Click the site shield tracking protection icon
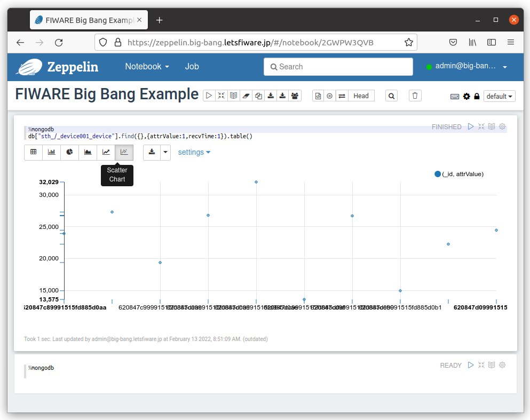The height and width of the screenshot is (420, 530). click(x=103, y=42)
